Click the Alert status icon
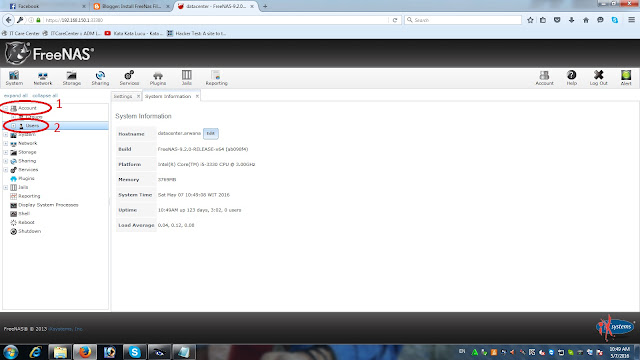The height and width of the screenshot is (360, 640). (626, 78)
